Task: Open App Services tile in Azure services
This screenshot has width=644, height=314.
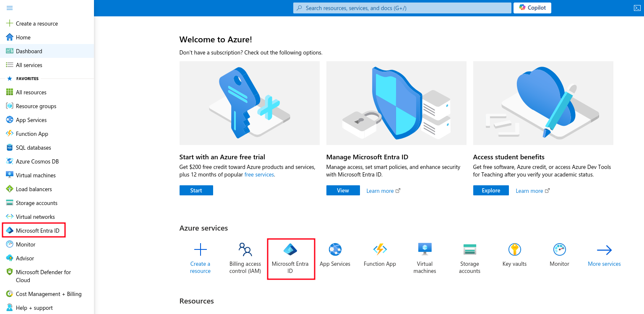Action: click(335, 255)
